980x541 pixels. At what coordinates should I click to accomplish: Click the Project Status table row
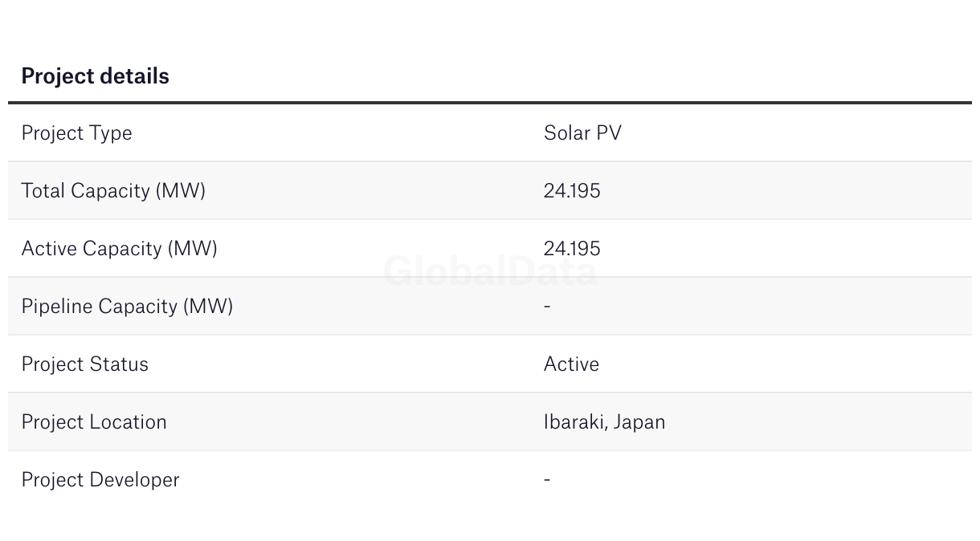tap(490, 364)
